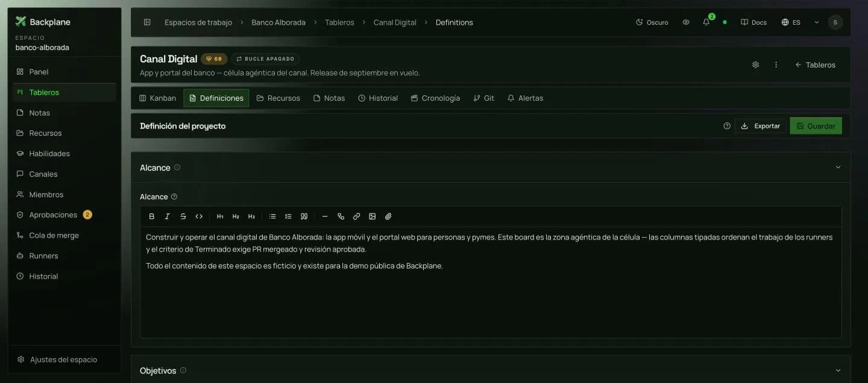Go back via the Tableros arrow link
The image size is (868, 383).
815,65
